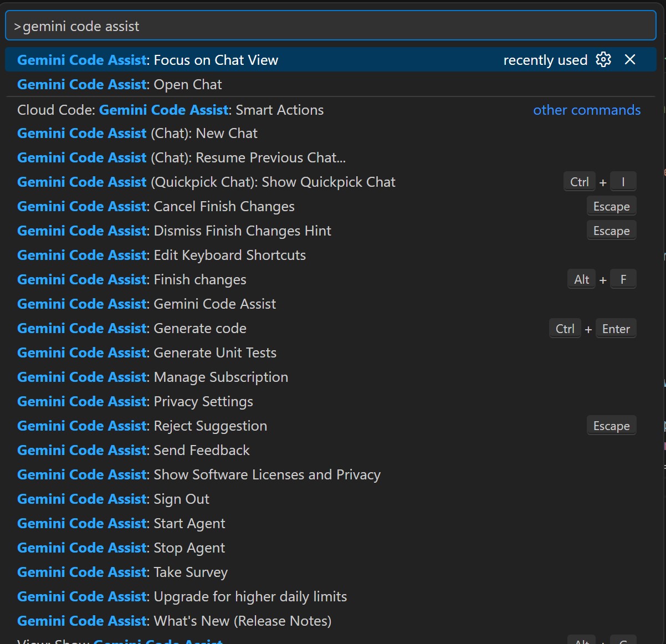This screenshot has height=644, width=666.
Task: Select Show Software Licenses and Privacy
Action: coord(331,474)
